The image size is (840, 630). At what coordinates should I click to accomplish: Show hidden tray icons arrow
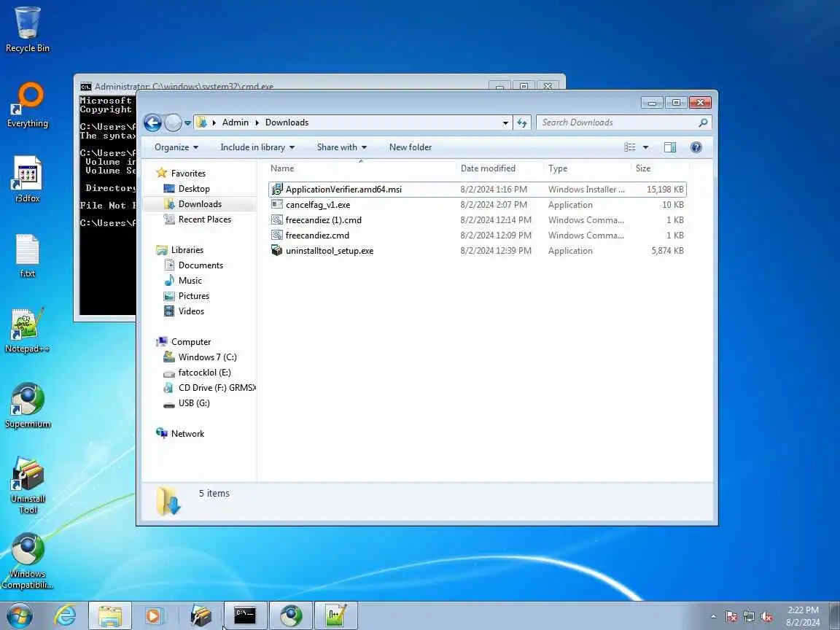713,617
